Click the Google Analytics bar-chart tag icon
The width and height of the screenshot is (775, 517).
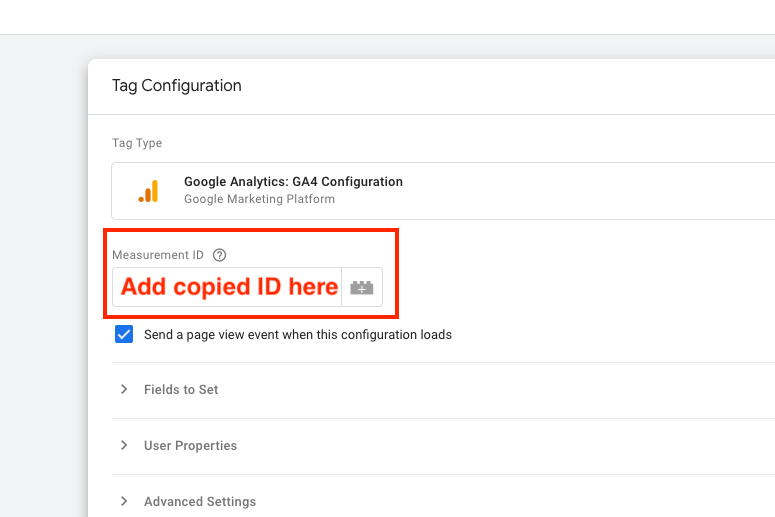(148, 191)
